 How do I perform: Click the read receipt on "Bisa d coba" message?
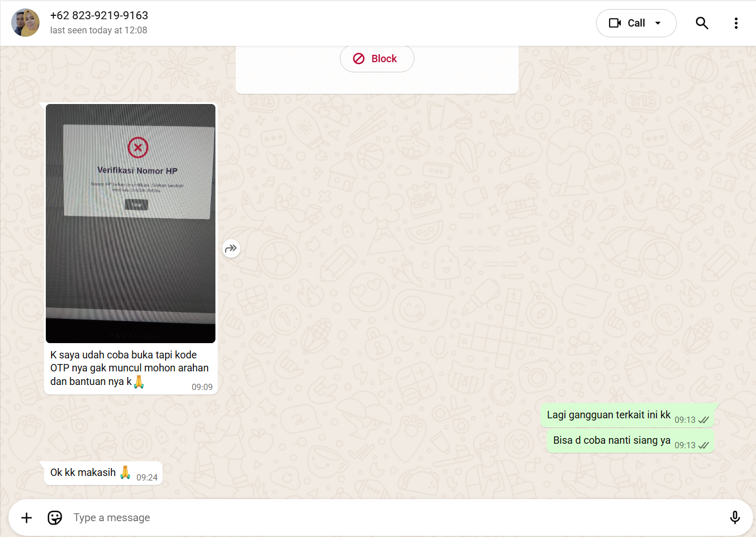pos(703,445)
